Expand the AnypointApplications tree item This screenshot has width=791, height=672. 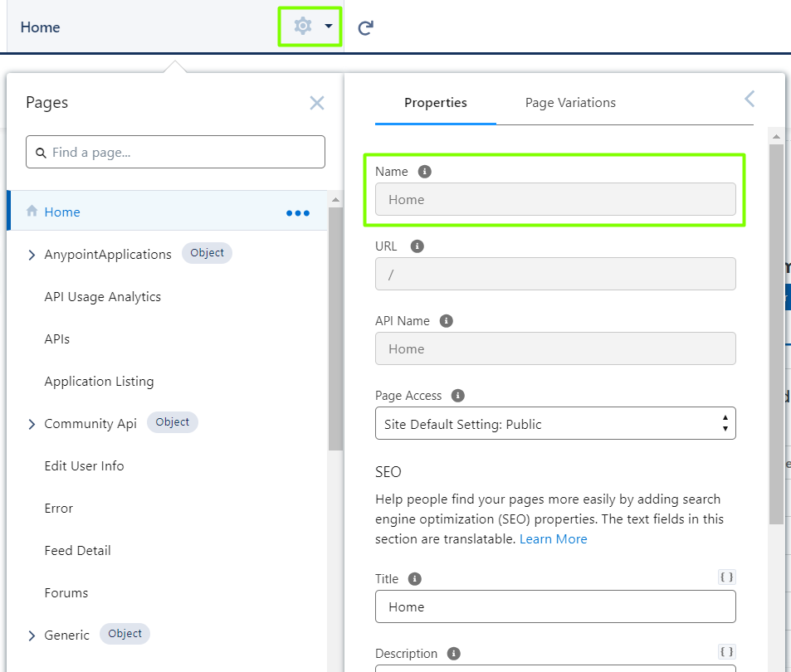click(x=32, y=256)
